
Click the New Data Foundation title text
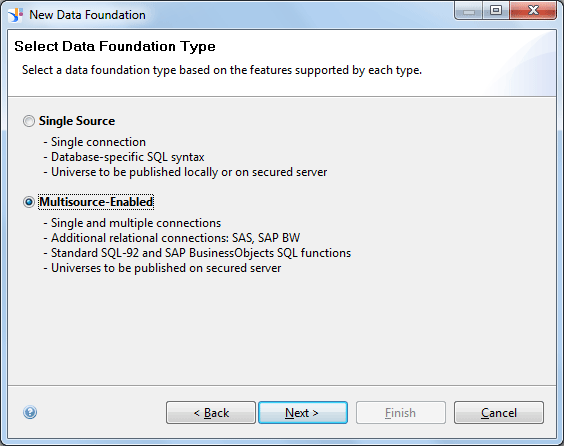(x=87, y=15)
